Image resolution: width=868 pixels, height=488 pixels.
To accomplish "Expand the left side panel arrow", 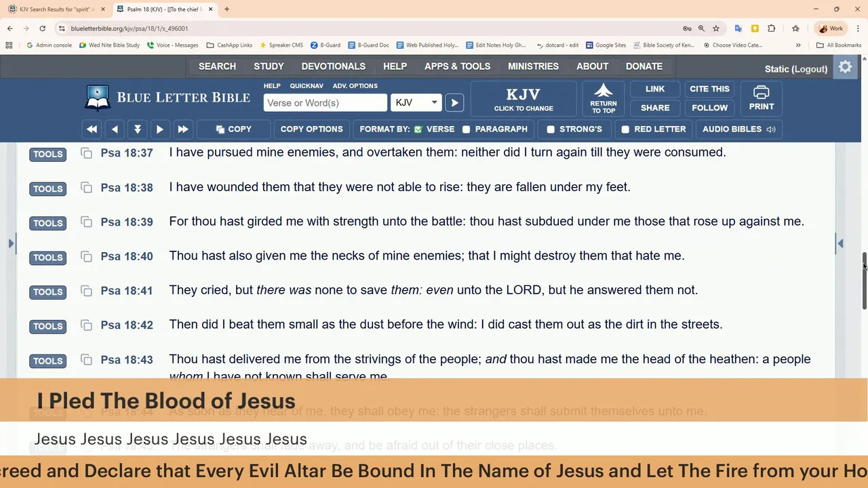I will click(x=11, y=243).
